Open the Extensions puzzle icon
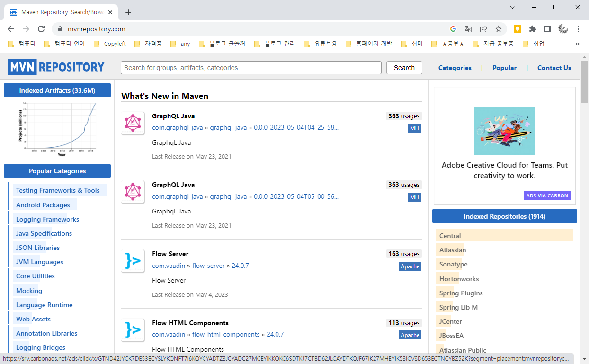 pos(533,29)
